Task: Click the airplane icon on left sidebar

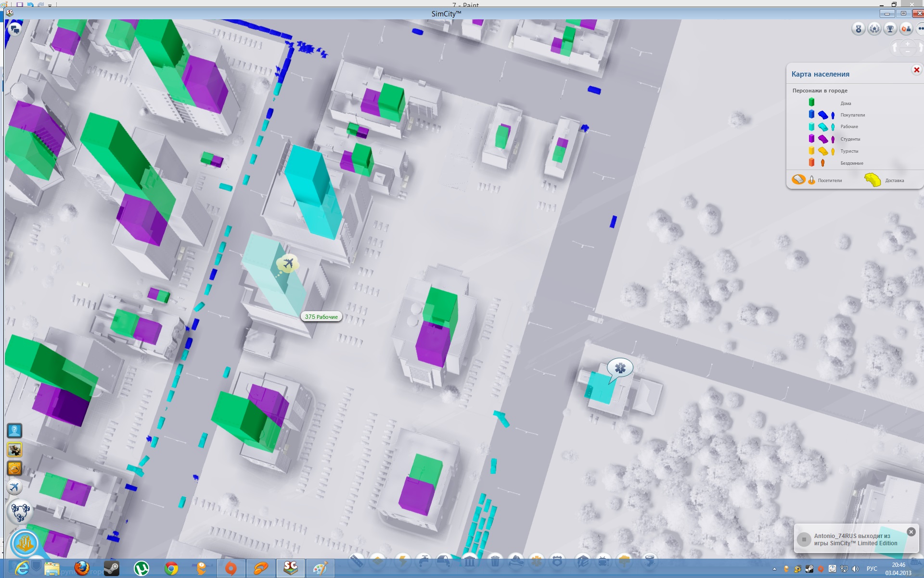Action: (x=14, y=487)
